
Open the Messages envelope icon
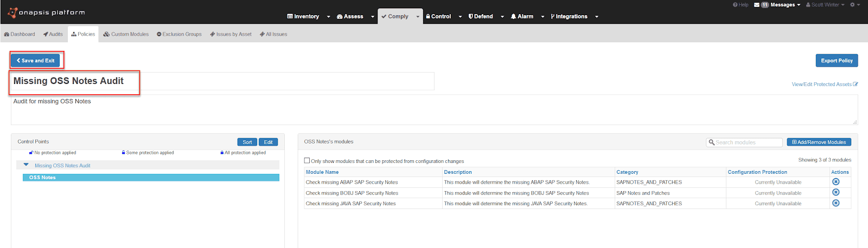click(757, 5)
